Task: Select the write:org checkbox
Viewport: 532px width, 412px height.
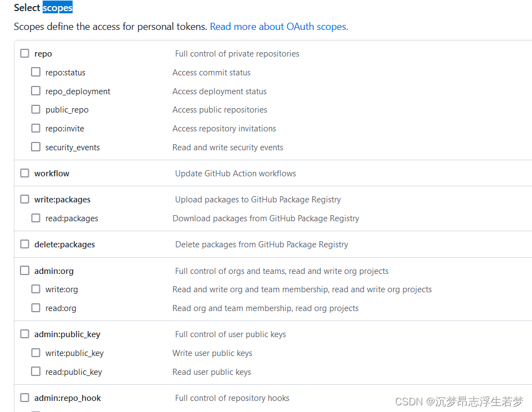Action: (x=35, y=289)
